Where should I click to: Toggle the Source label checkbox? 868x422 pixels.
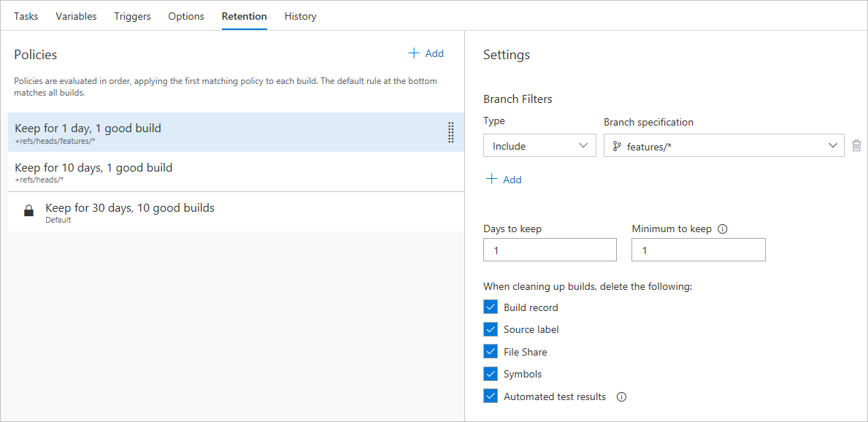pyautogui.click(x=491, y=329)
